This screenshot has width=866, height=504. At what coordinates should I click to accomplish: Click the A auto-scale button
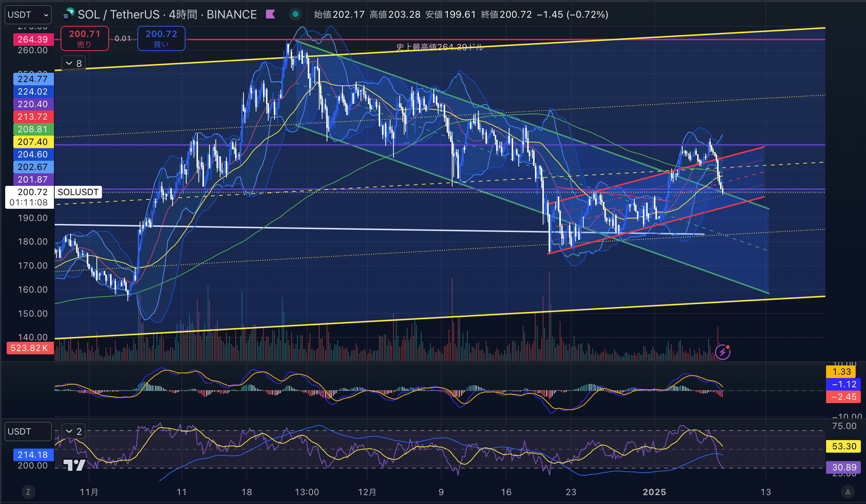coord(848,492)
